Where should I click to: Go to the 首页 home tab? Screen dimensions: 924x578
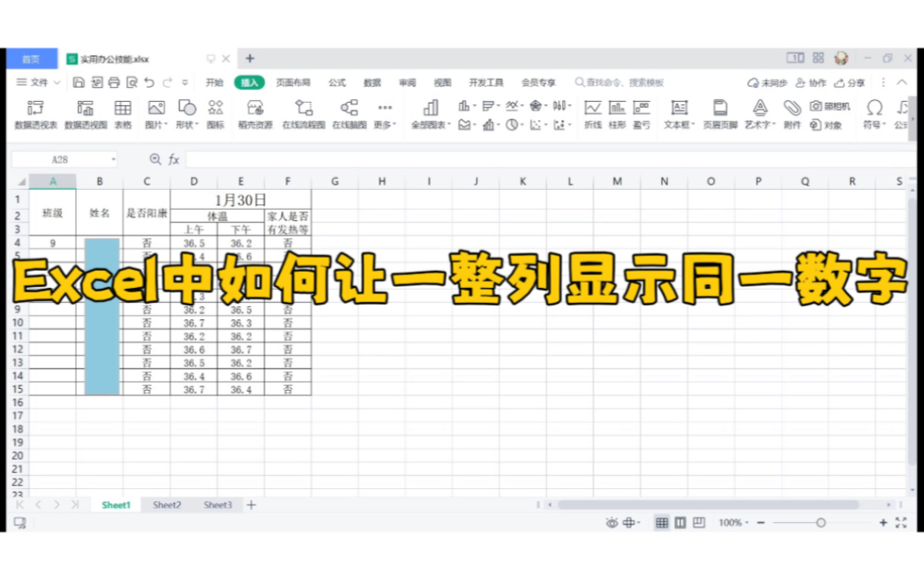click(32, 59)
